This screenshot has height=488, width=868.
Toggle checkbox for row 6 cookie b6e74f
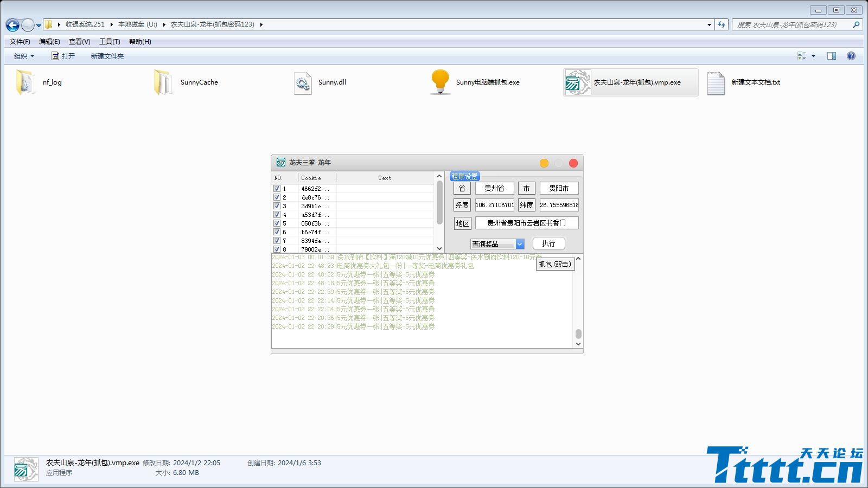click(x=277, y=232)
